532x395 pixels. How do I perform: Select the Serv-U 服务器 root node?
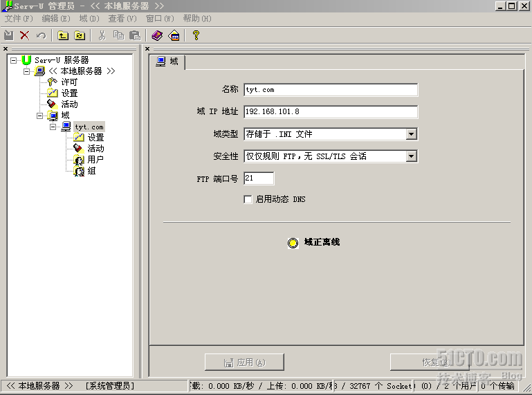pyautogui.click(x=62, y=60)
